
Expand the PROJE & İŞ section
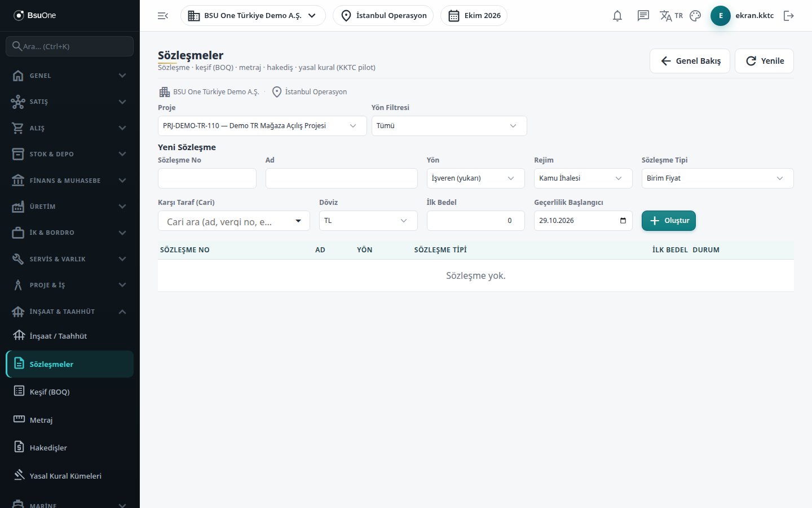click(x=70, y=285)
